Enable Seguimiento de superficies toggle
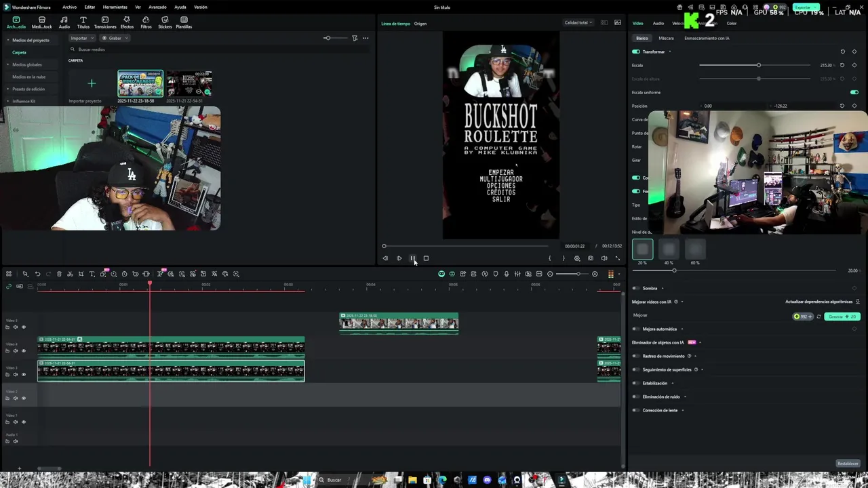 (x=636, y=369)
